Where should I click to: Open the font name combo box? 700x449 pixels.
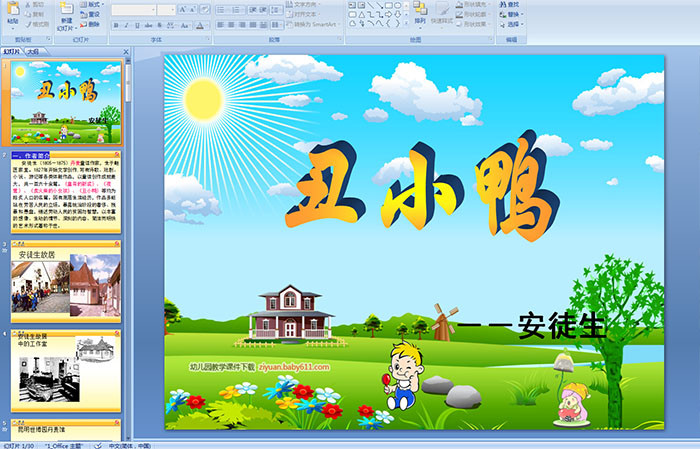tap(133, 10)
